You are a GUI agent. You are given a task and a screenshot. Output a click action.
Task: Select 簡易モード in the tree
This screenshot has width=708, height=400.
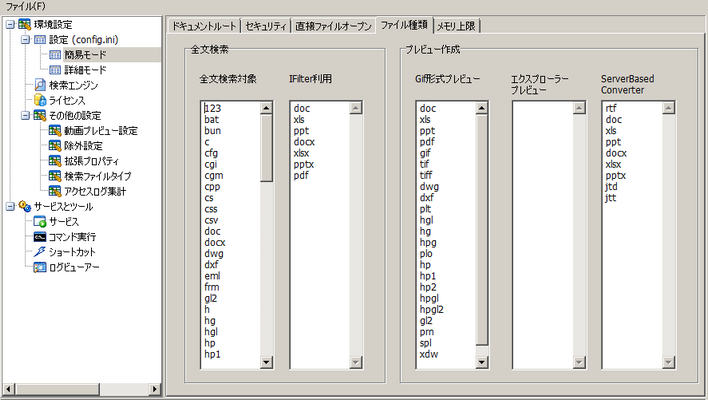pos(85,55)
